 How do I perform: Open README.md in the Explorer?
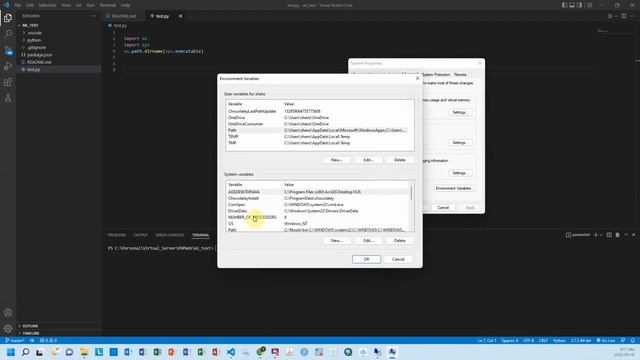(39, 62)
